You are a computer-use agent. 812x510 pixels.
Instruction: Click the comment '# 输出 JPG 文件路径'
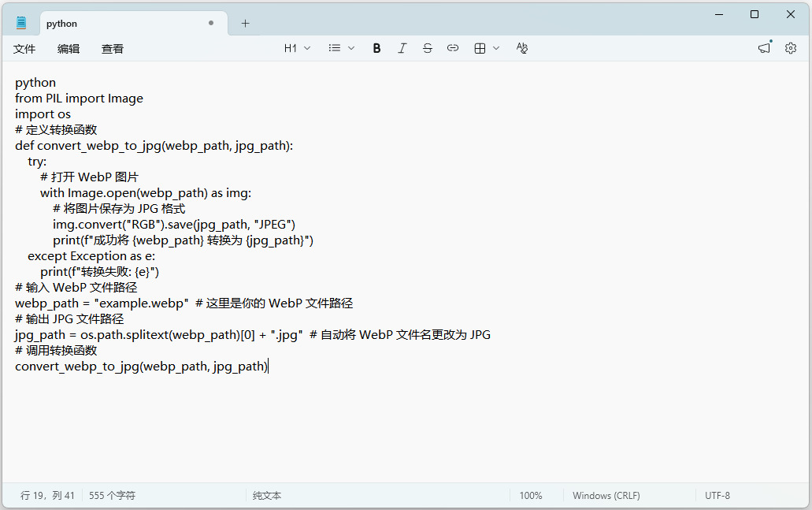click(69, 318)
